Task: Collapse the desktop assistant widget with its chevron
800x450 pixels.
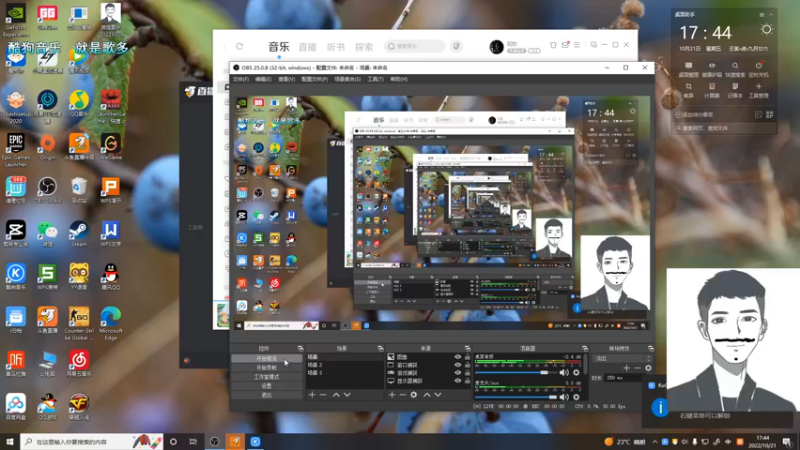Action: (771, 15)
